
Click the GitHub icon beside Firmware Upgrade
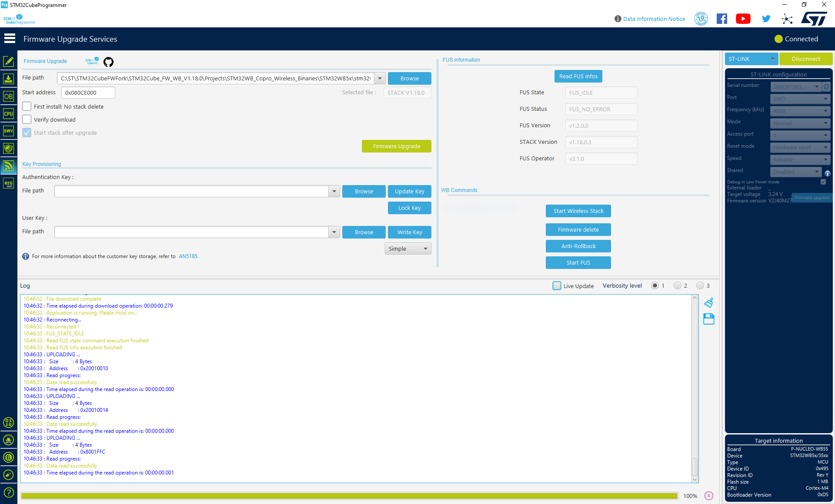(108, 62)
